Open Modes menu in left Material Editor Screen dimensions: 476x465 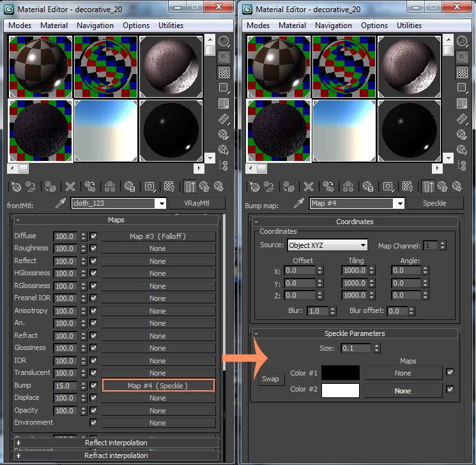(x=20, y=26)
